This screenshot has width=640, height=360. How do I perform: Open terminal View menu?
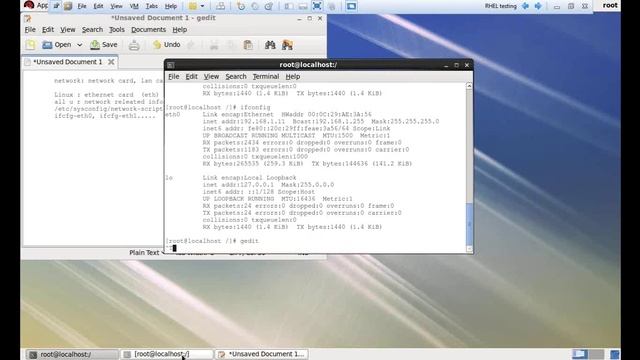pos(211,77)
